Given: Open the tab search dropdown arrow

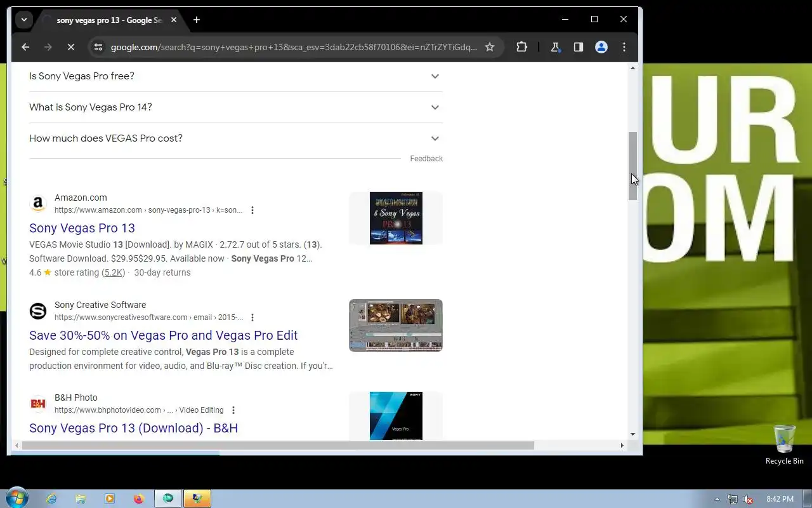Looking at the screenshot, I should [x=24, y=20].
